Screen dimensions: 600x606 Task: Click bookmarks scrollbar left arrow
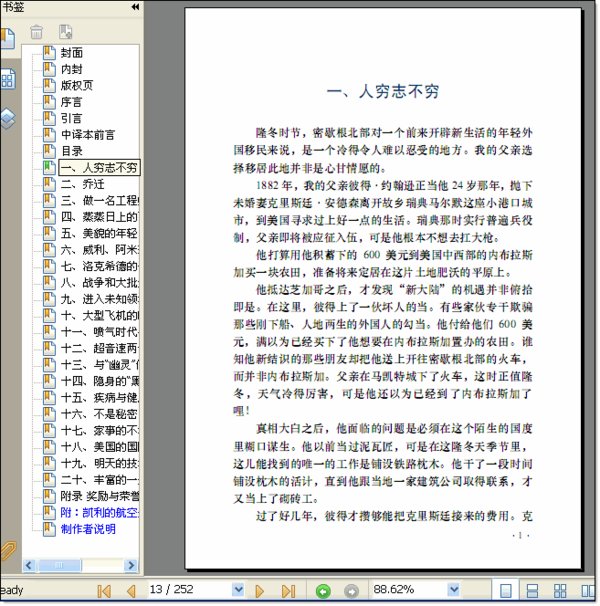click(x=29, y=565)
